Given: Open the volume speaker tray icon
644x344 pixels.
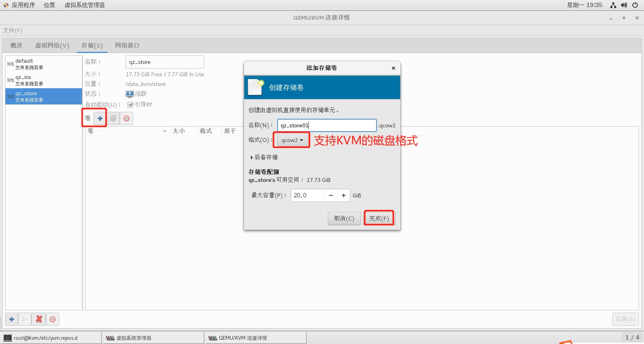Looking at the screenshot, I should click(624, 5).
